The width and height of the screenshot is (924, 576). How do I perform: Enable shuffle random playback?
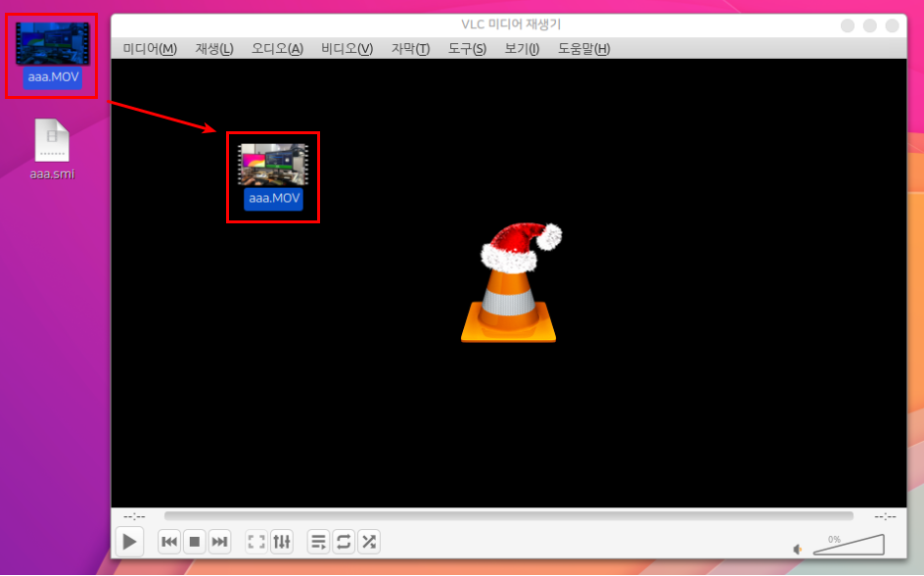pyautogui.click(x=369, y=541)
